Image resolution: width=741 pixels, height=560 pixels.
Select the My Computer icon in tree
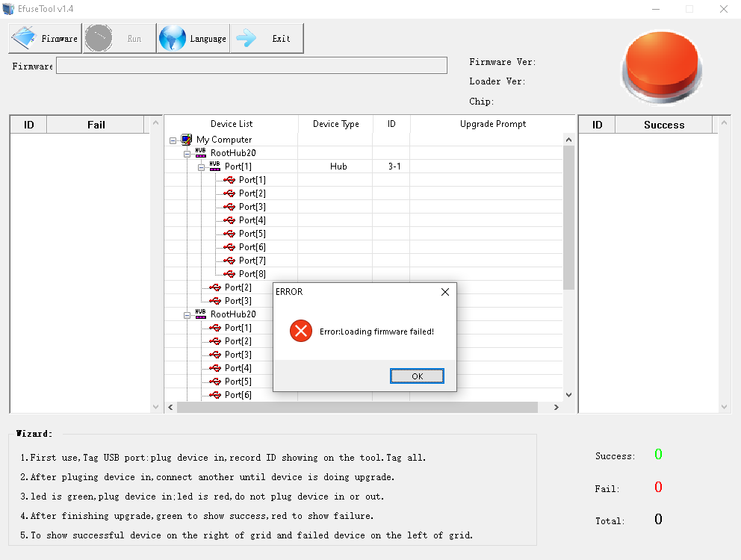pos(187,140)
